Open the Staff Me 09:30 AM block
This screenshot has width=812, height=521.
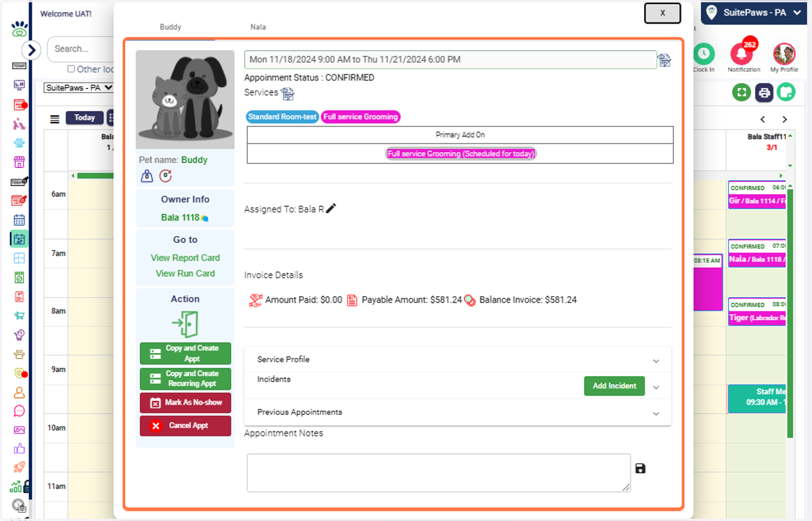pos(757,399)
